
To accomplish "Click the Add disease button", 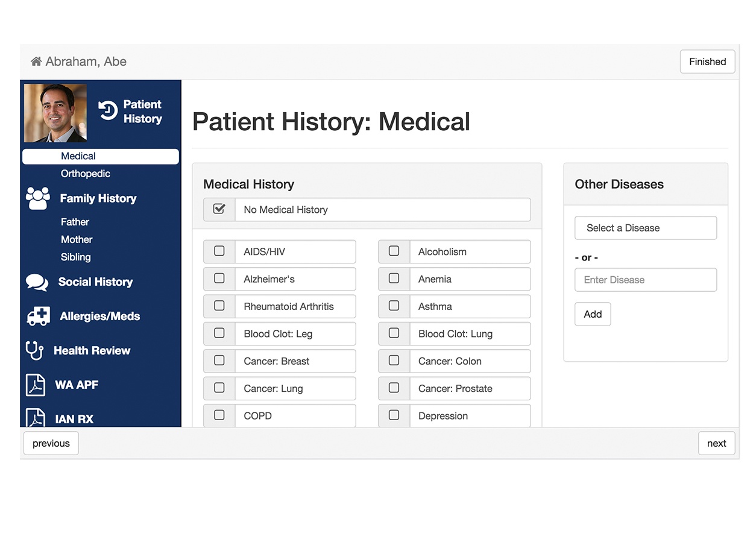I will 593,314.
